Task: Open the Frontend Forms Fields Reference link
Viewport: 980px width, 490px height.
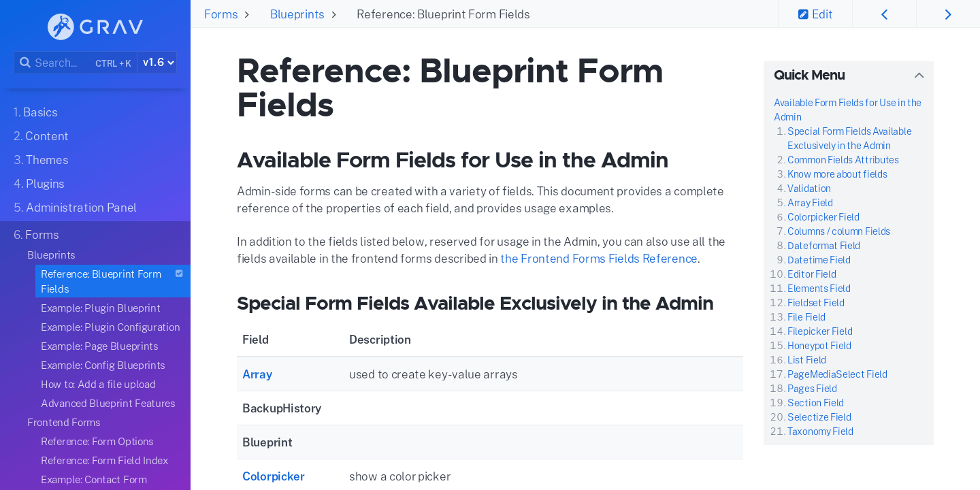Action: (x=599, y=259)
